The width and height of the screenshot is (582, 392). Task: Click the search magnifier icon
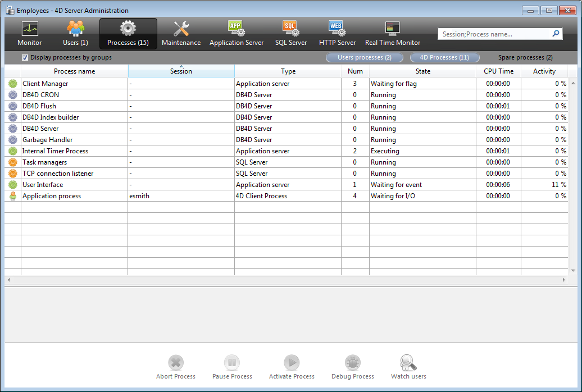[x=555, y=34]
